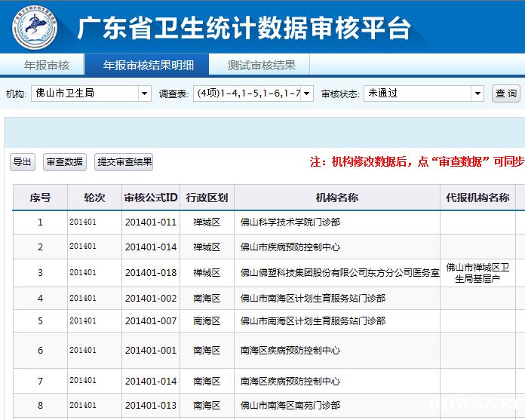Click 佛山佛塑科技集团股份有限公司东方分公司医务室

(x=340, y=273)
